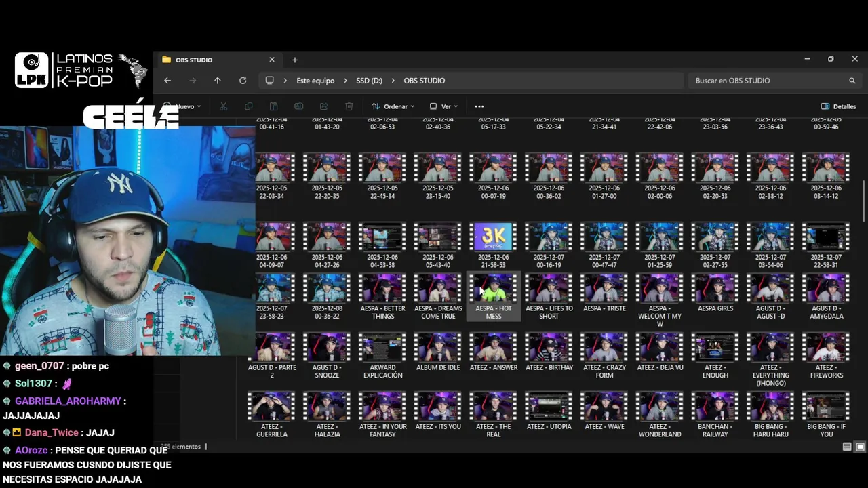Image resolution: width=868 pixels, height=488 pixels.
Task: Select video BIG BANG - HARU HARU
Action: [771, 415]
